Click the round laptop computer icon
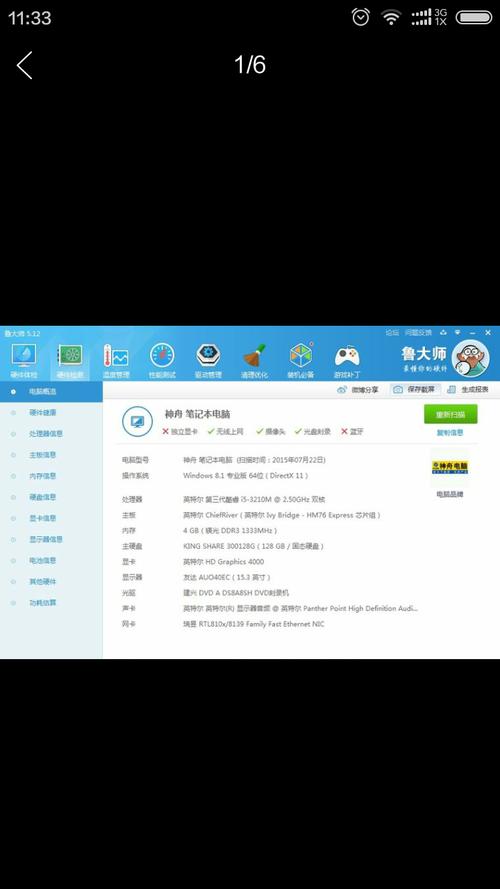This screenshot has height=889, width=500. coord(137,421)
